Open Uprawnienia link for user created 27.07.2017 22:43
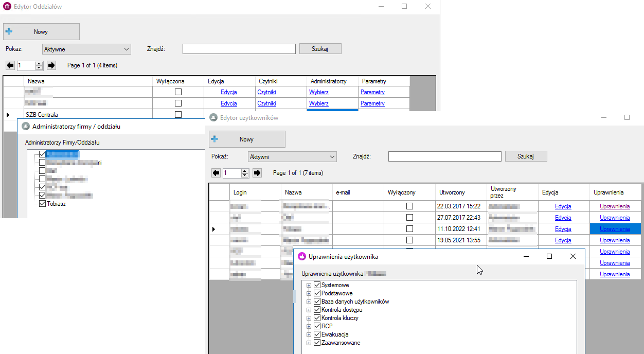This screenshot has width=644, height=354. point(615,218)
